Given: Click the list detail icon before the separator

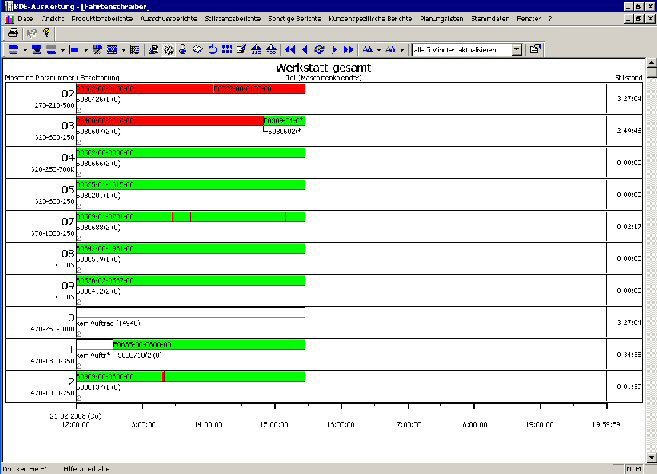Looking at the screenshot, I should pos(135,50).
